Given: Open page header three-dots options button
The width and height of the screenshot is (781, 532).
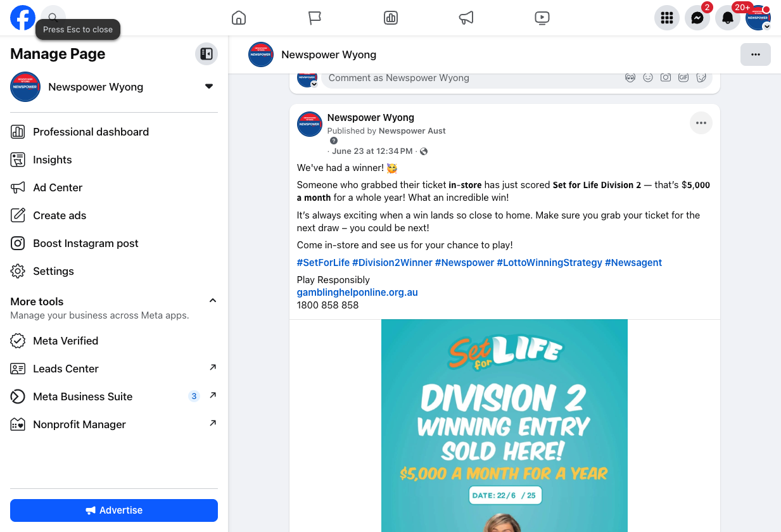Looking at the screenshot, I should pyautogui.click(x=756, y=54).
